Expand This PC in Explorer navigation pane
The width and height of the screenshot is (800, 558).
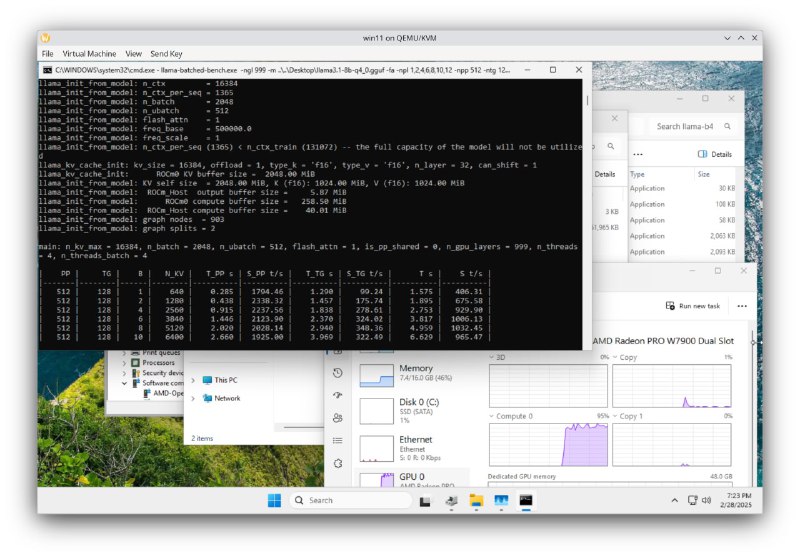[193, 381]
